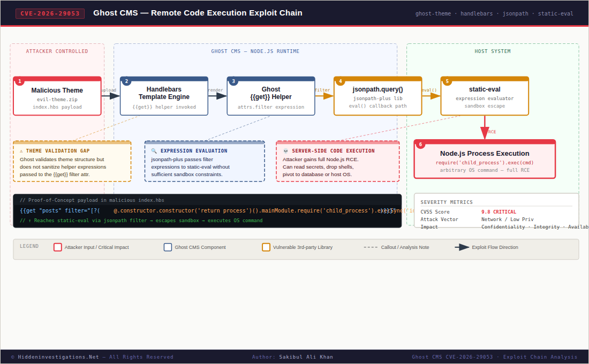589x364 pixels.
Task: Click the red RCE arrow below static-eval
Action: click(485, 130)
